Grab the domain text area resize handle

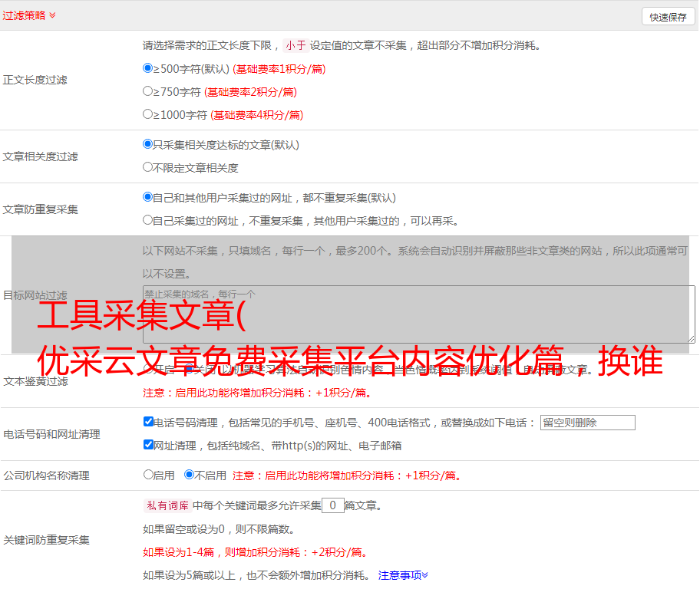691,338
